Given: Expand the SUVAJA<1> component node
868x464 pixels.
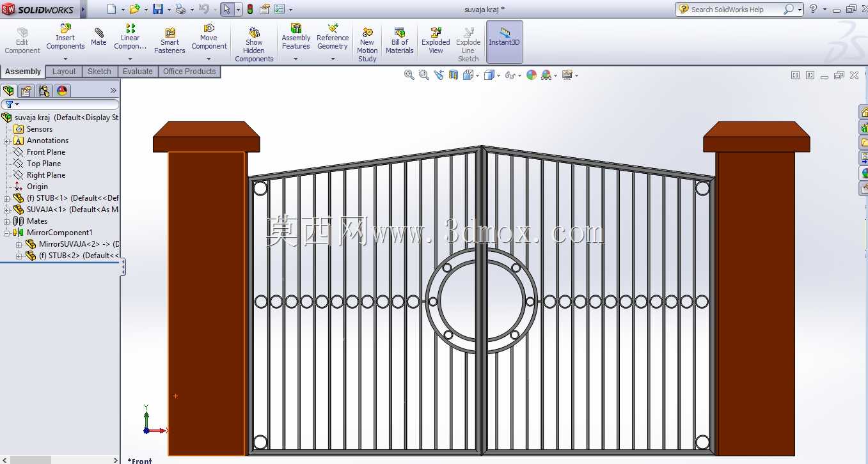Looking at the screenshot, I should point(6,210).
